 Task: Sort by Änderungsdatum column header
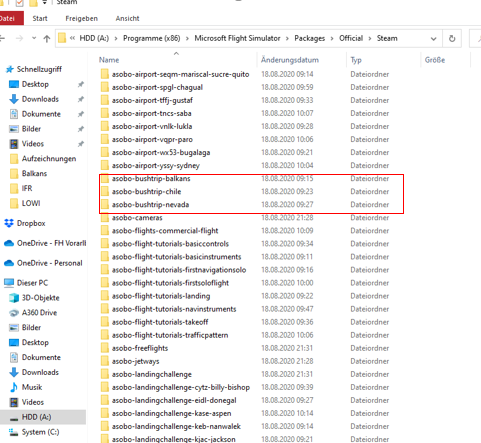coord(290,60)
